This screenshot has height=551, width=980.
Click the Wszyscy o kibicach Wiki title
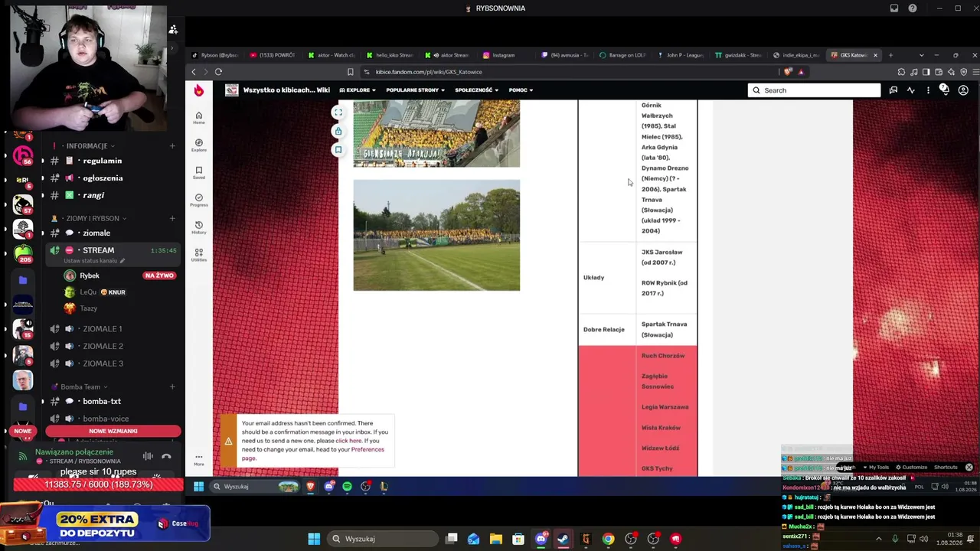point(286,90)
